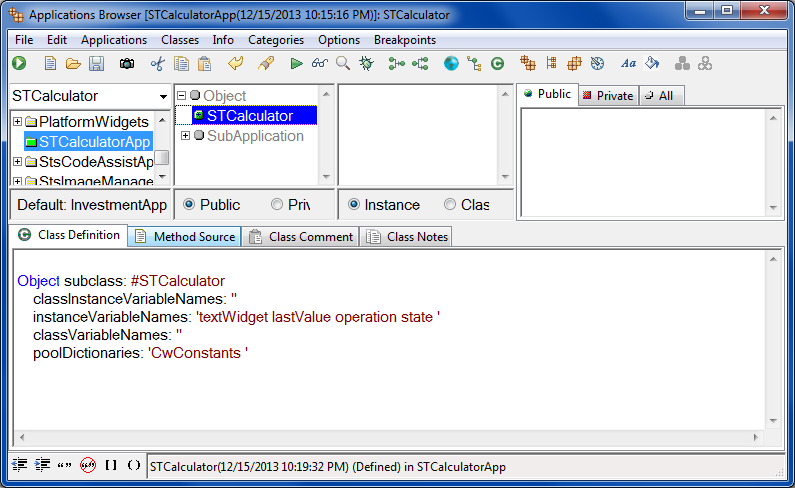Click the Default: InvestmentApp button
The width and height of the screenshot is (795, 488).
91,204
